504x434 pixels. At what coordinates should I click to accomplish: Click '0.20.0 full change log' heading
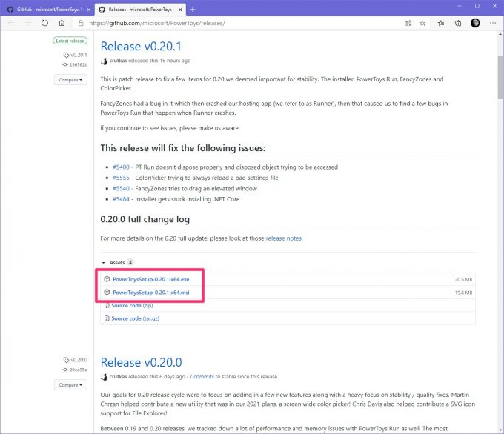pos(145,219)
